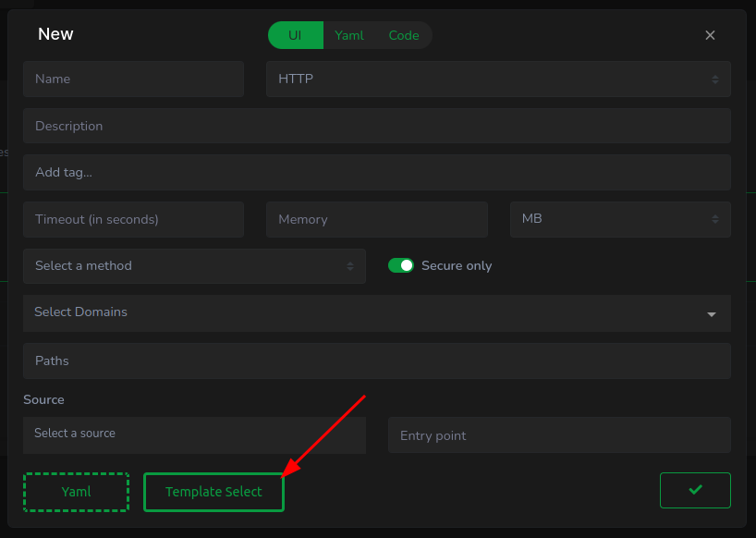
Task: Expand the Select Domains dropdown arrow
Action: tap(711, 314)
